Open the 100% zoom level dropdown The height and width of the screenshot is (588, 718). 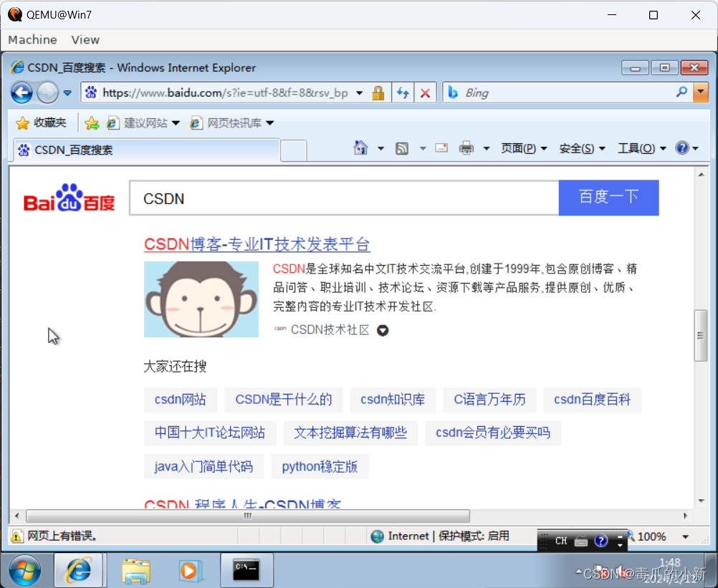pos(685,536)
